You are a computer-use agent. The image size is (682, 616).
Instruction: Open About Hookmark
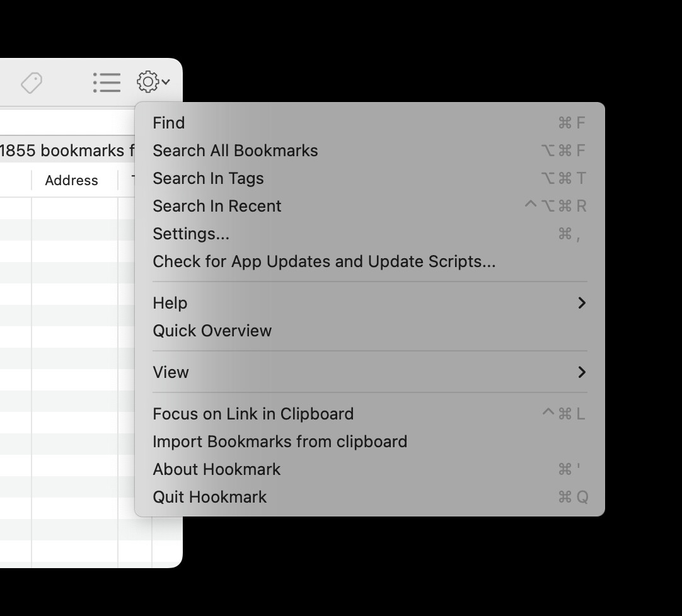tap(216, 469)
